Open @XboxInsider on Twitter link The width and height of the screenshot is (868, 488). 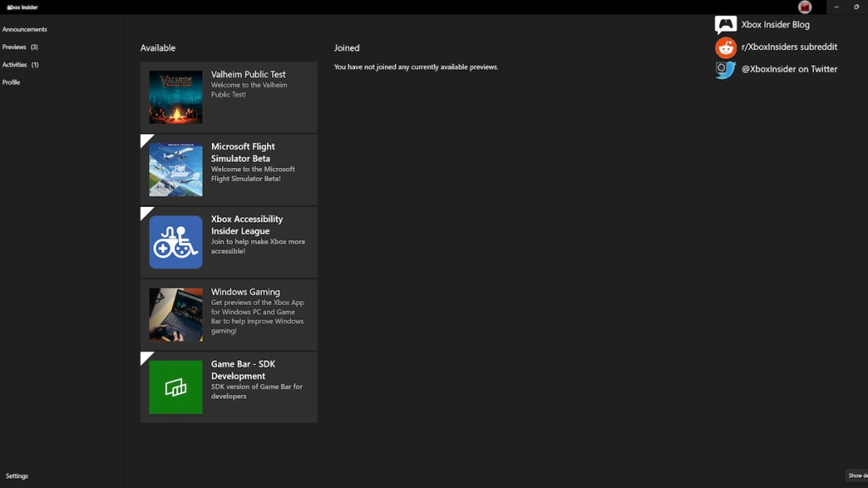coord(789,69)
